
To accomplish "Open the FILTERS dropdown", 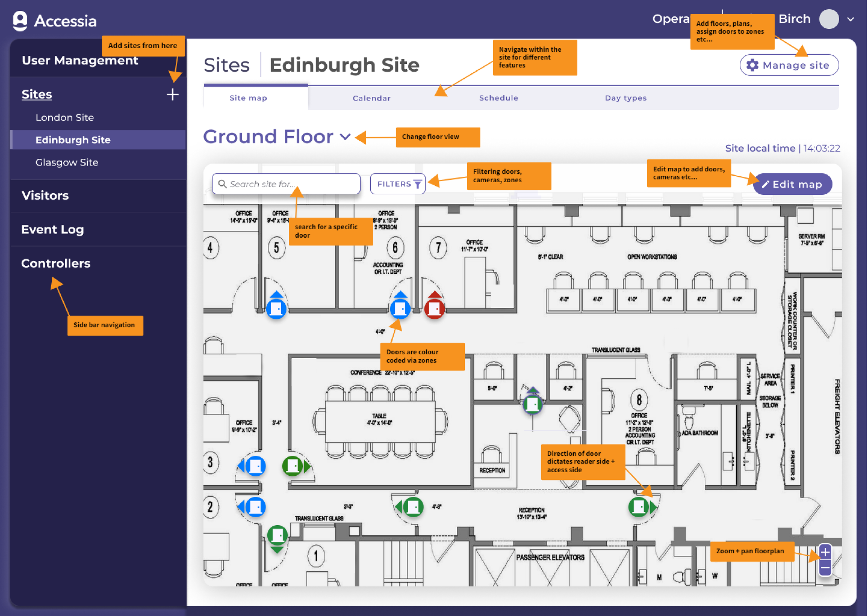I will pyautogui.click(x=398, y=184).
